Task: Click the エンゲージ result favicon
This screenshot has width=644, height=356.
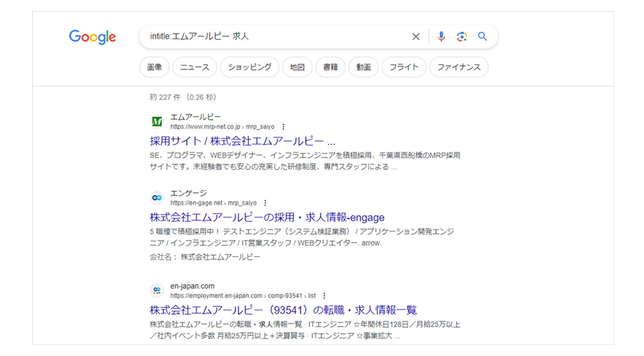Action: tap(157, 198)
